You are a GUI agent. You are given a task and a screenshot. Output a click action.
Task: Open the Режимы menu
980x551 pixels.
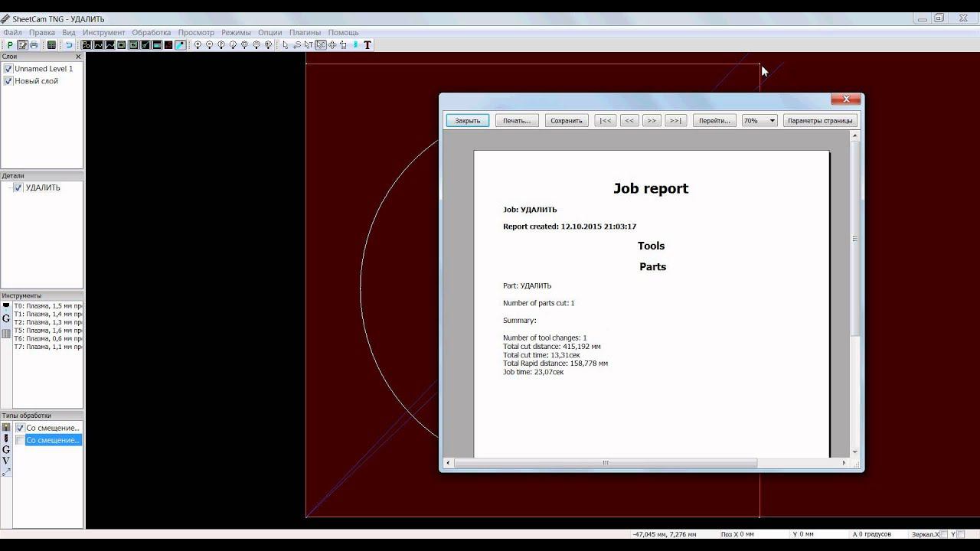click(x=237, y=33)
